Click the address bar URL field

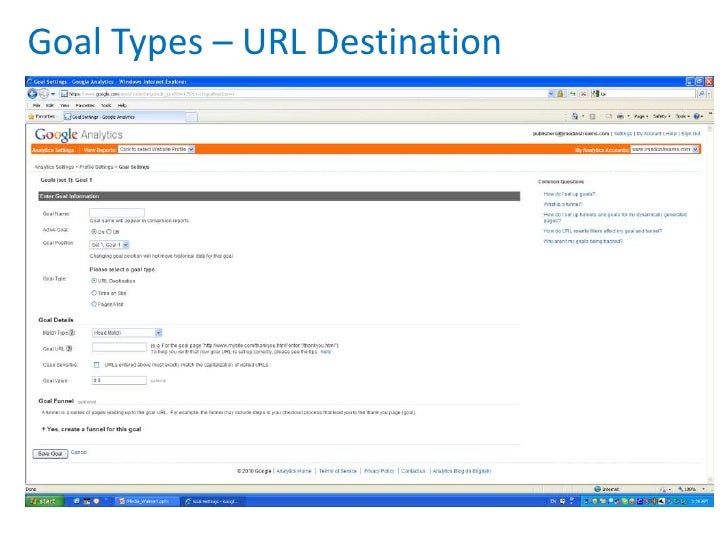tap(306, 94)
